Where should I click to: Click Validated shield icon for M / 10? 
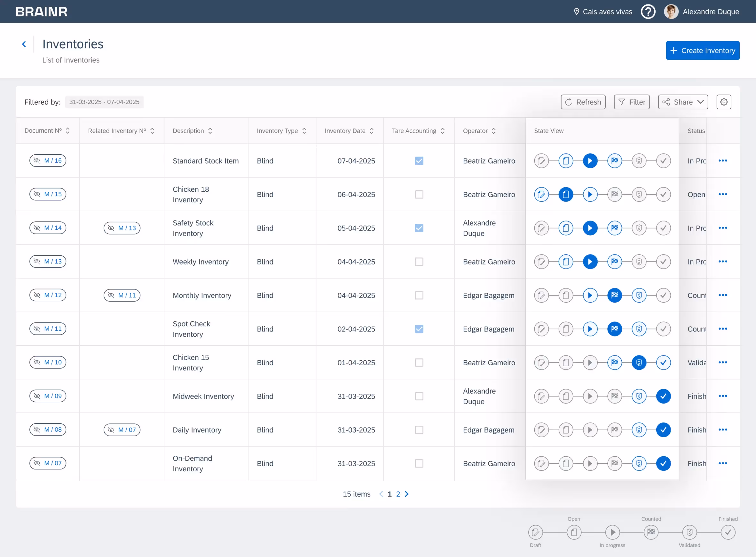click(639, 362)
